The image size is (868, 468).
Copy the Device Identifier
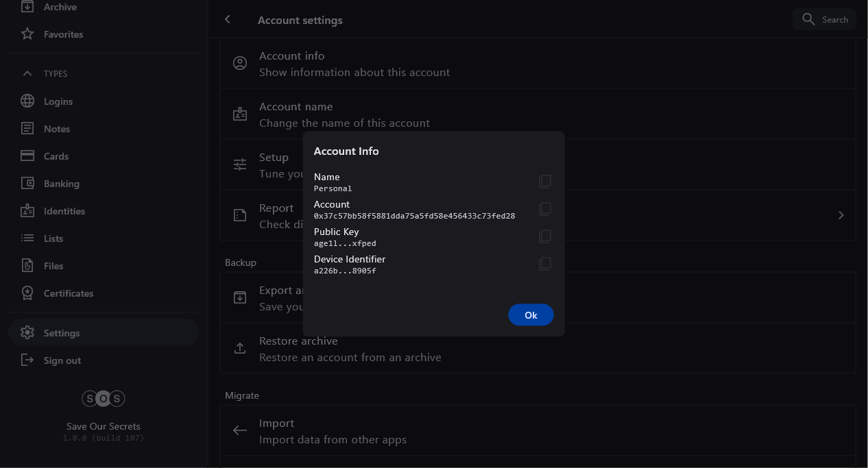[545, 264]
